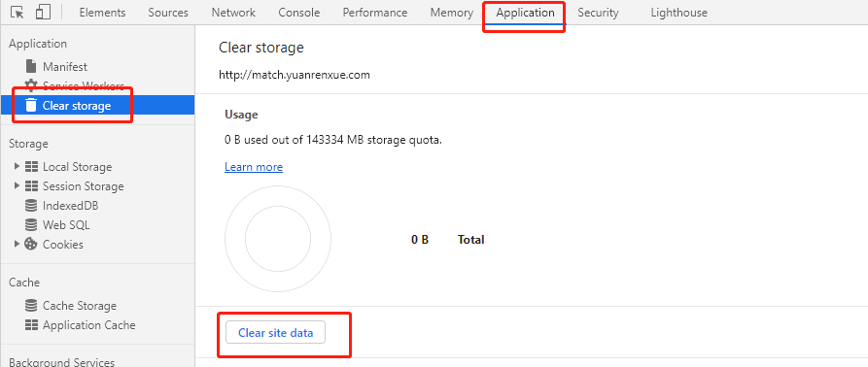Screen dimensions: 868x367
Task: Click the storage usage donut chart
Action: pos(278,239)
